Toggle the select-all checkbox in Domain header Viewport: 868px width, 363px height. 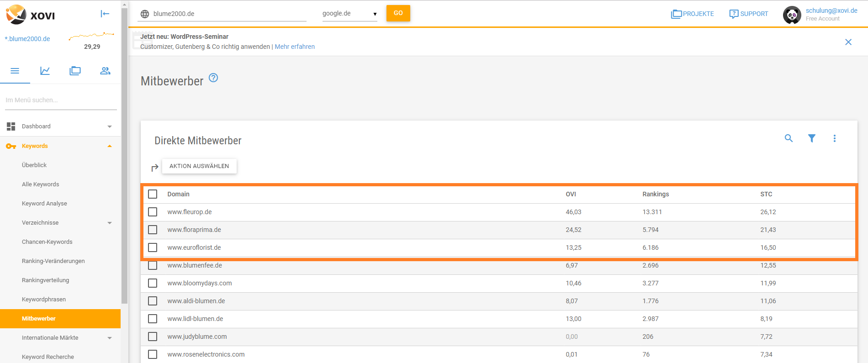tap(153, 194)
